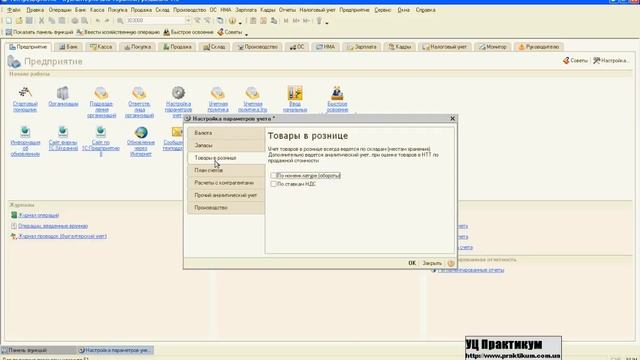Click the Calculator toolbar icon

(x=253, y=20)
